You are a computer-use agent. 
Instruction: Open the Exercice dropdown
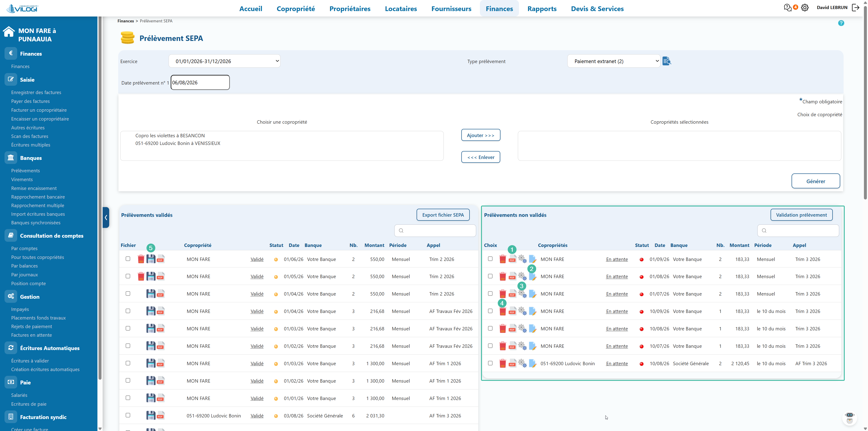point(224,61)
